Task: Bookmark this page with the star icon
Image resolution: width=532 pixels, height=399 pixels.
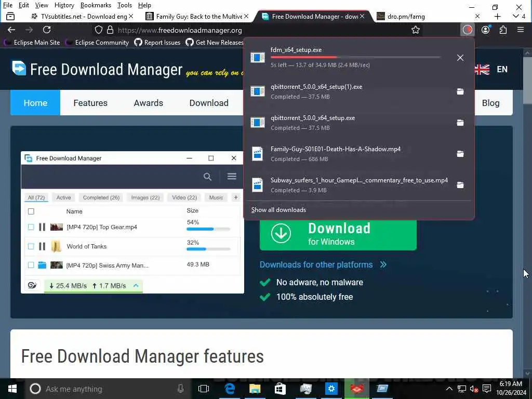Action: tap(415, 30)
